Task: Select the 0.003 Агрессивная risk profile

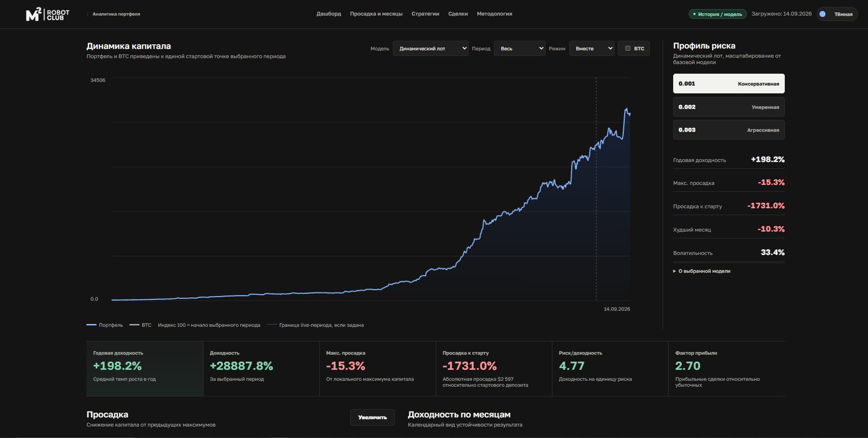Action: point(729,130)
